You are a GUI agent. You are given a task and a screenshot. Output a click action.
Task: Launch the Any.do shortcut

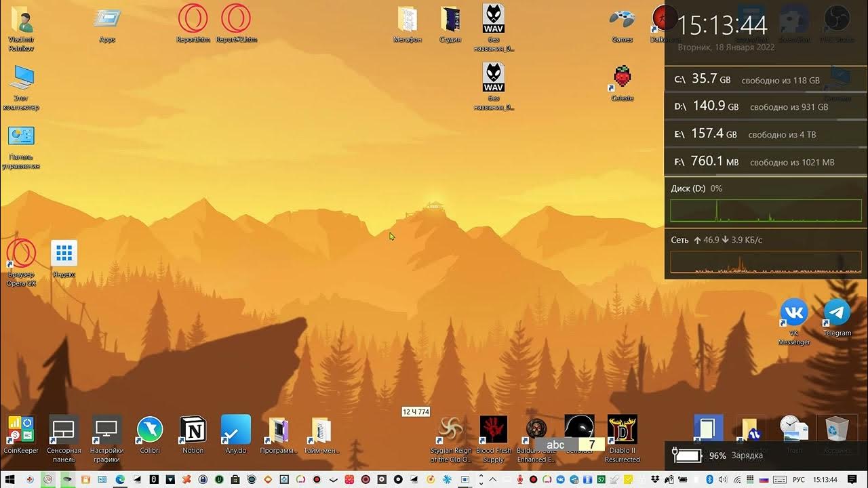tap(236, 434)
